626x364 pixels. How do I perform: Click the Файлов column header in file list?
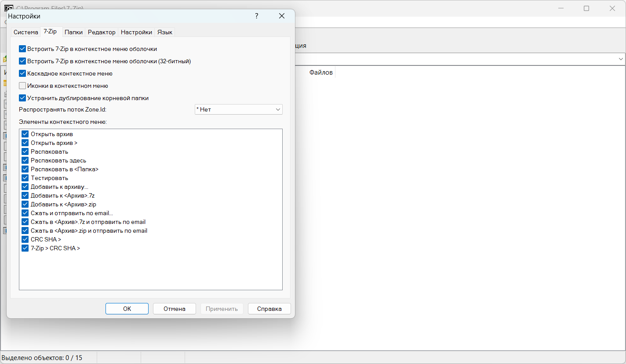[321, 72]
